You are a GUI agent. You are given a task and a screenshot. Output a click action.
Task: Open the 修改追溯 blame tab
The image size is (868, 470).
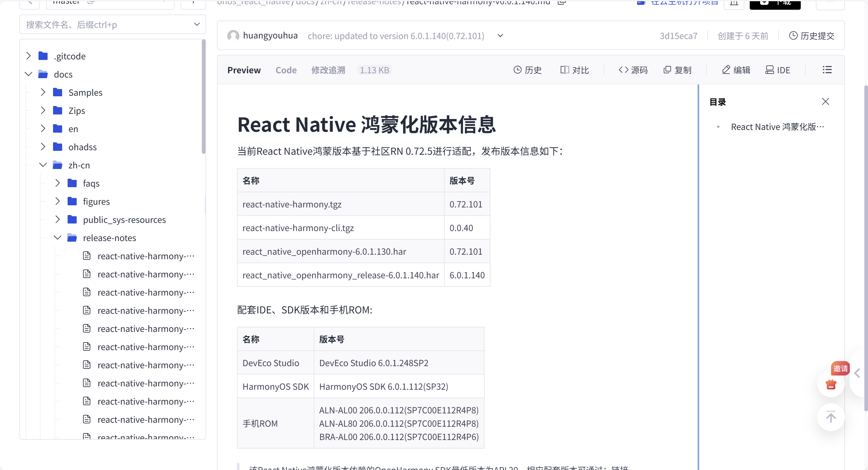(x=328, y=70)
